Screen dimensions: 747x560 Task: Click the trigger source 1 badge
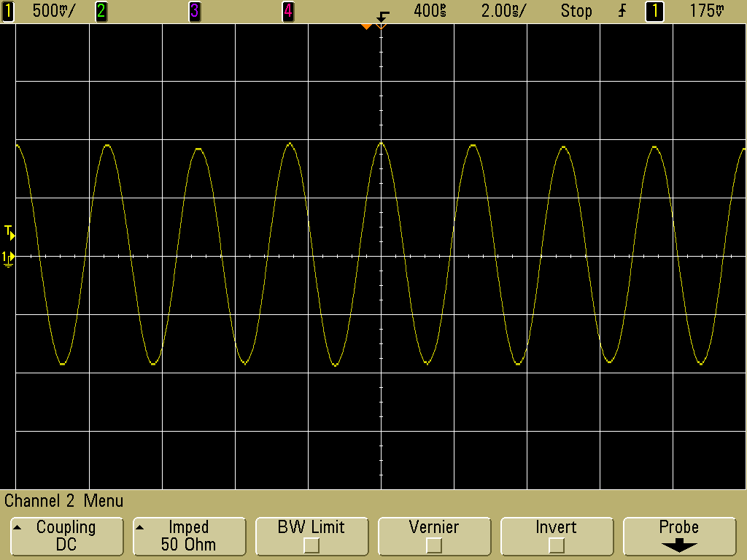(x=654, y=11)
